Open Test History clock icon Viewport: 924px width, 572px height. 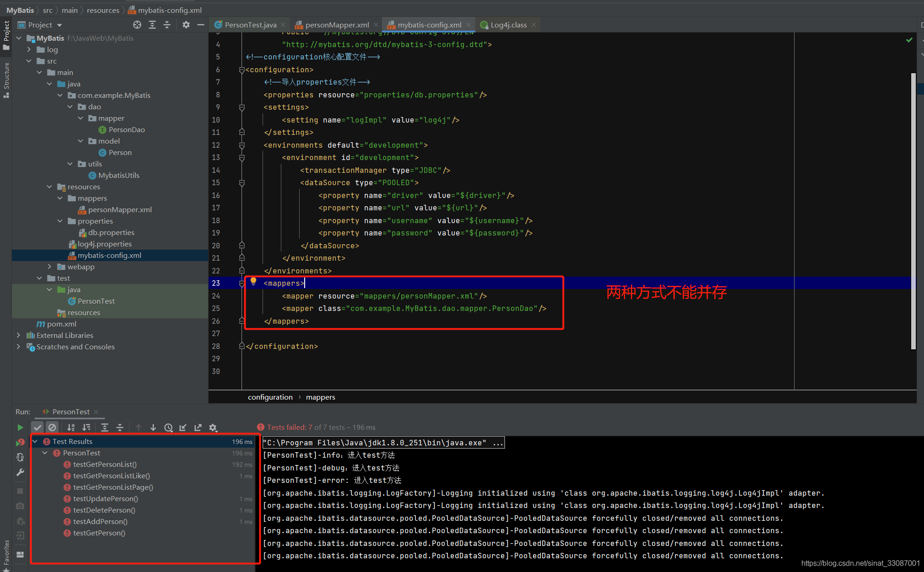(168, 428)
